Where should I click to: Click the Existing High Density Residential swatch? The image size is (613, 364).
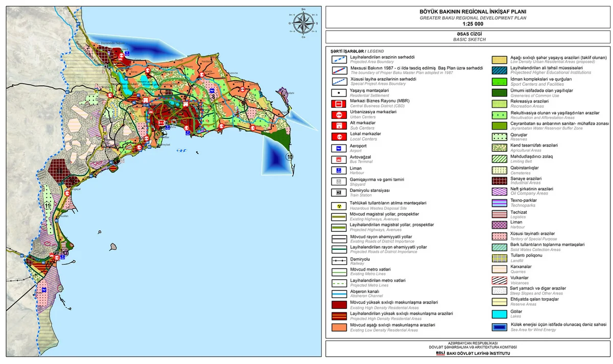pos(339,305)
